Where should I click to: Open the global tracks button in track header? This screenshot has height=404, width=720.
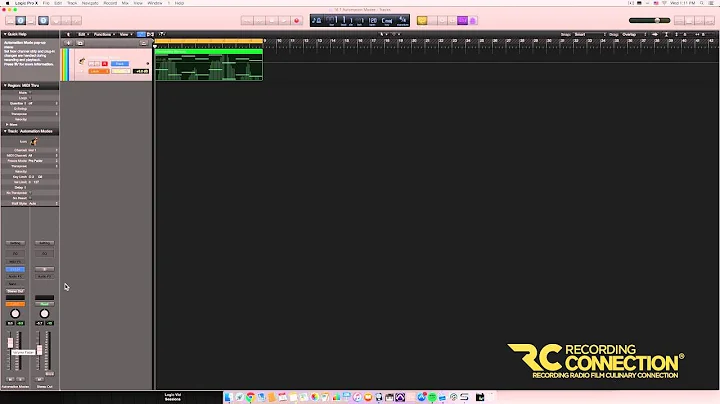[x=143, y=43]
